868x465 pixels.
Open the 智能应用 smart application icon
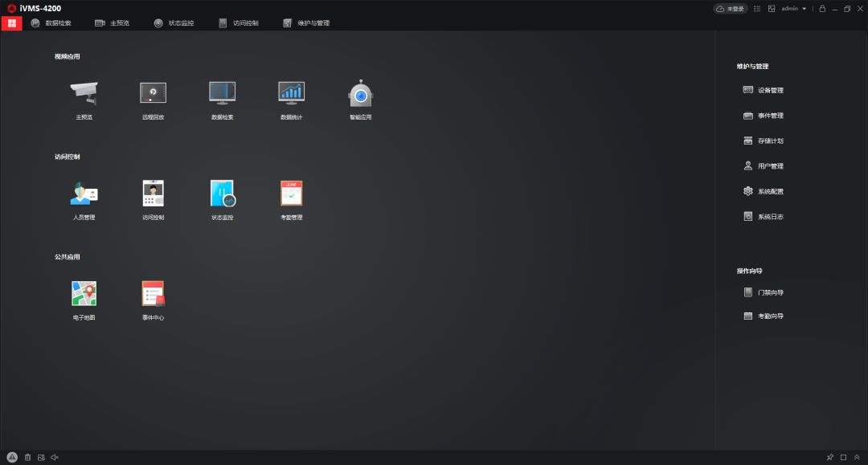360,94
